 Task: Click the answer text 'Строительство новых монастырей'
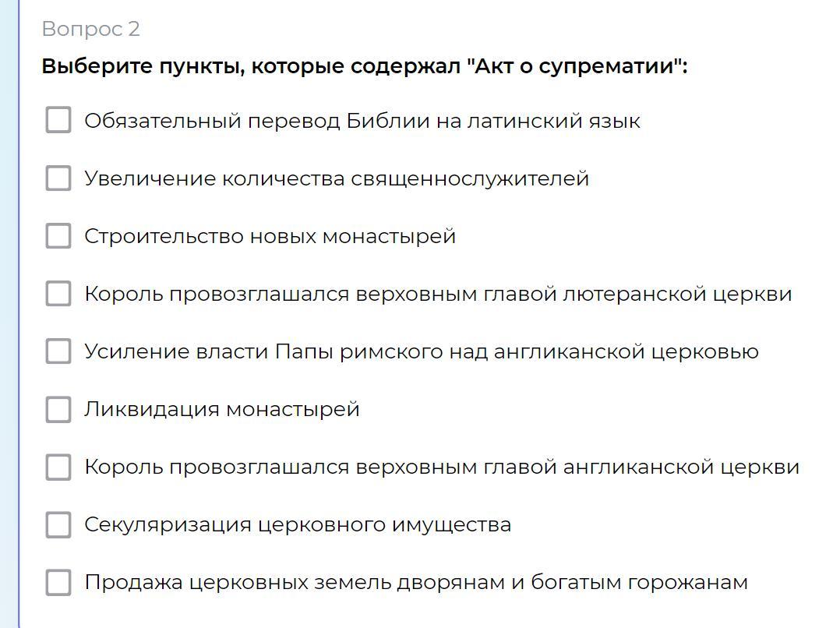270,236
